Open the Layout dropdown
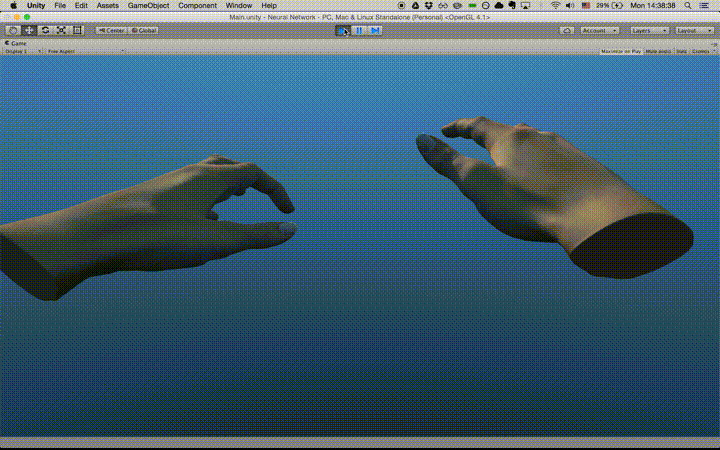Image resolution: width=720 pixels, height=450 pixels. 694,31
